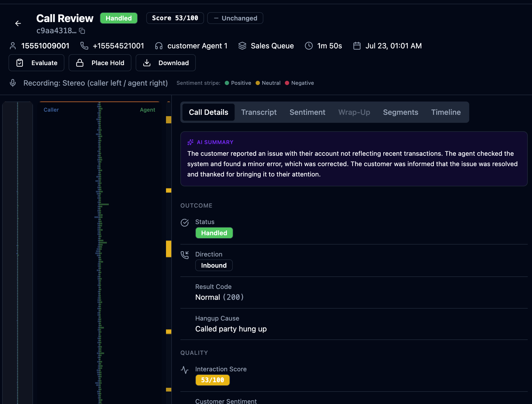Image resolution: width=532 pixels, height=404 pixels.
Task: Select the Call Details tab
Action: coord(209,112)
